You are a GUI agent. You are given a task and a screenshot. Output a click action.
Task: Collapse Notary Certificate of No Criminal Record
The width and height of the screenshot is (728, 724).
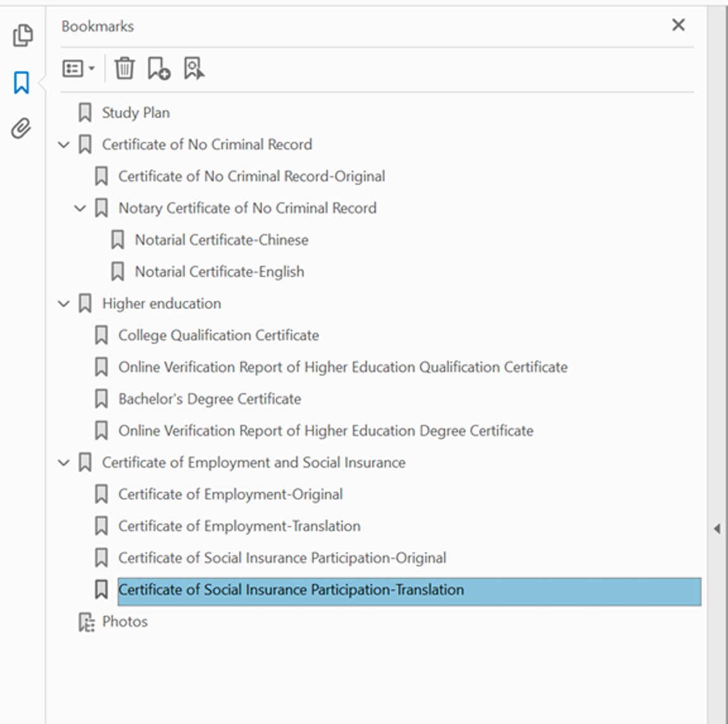pyautogui.click(x=80, y=208)
